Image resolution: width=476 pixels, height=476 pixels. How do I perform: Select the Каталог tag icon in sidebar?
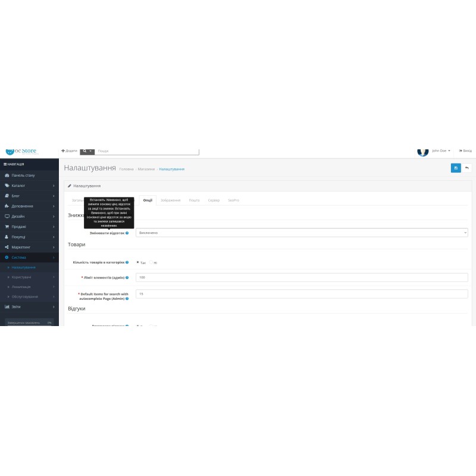click(x=7, y=186)
